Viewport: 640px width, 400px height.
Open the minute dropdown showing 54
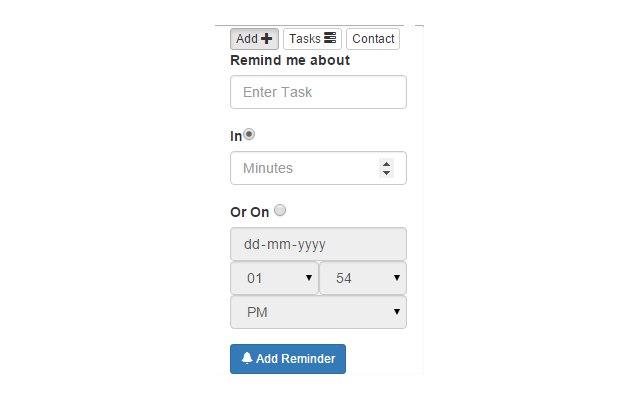[x=363, y=278]
